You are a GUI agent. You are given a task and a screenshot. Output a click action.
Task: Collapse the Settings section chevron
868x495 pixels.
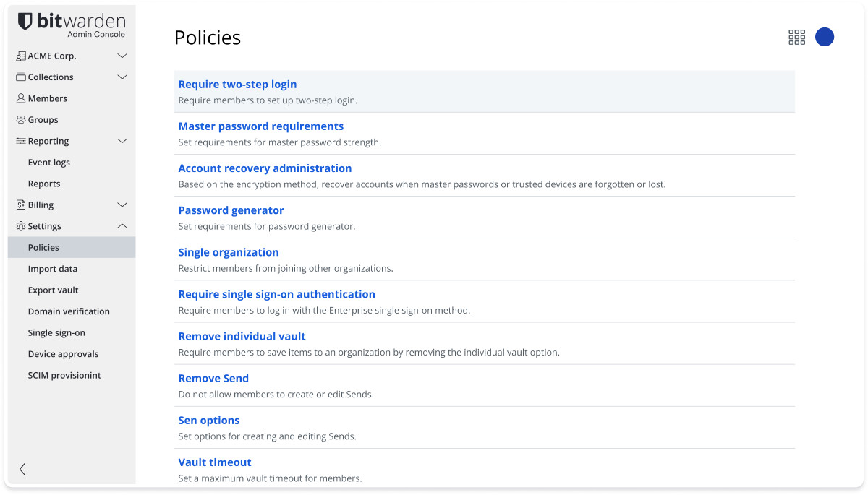(x=122, y=226)
